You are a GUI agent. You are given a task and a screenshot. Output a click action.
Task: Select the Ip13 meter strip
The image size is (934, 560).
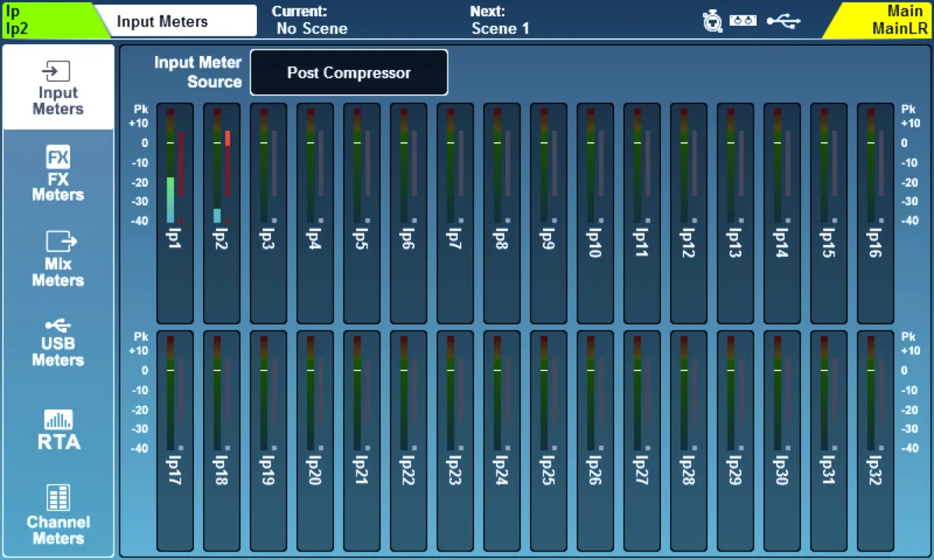(736, 213)
